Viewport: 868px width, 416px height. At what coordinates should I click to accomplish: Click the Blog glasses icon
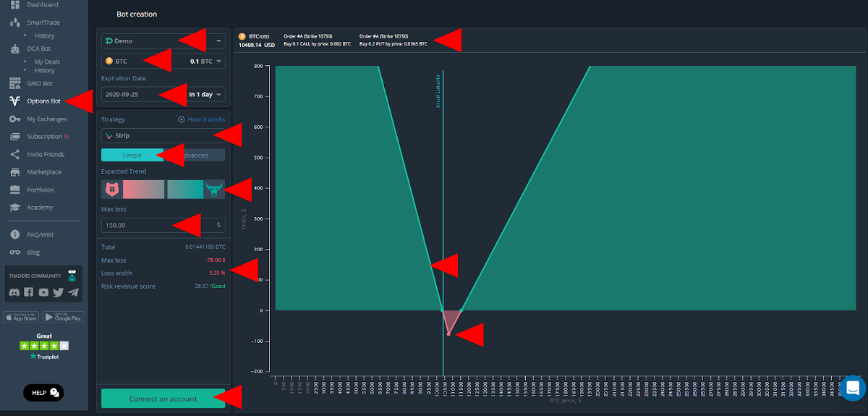click(x=14, y=252)
